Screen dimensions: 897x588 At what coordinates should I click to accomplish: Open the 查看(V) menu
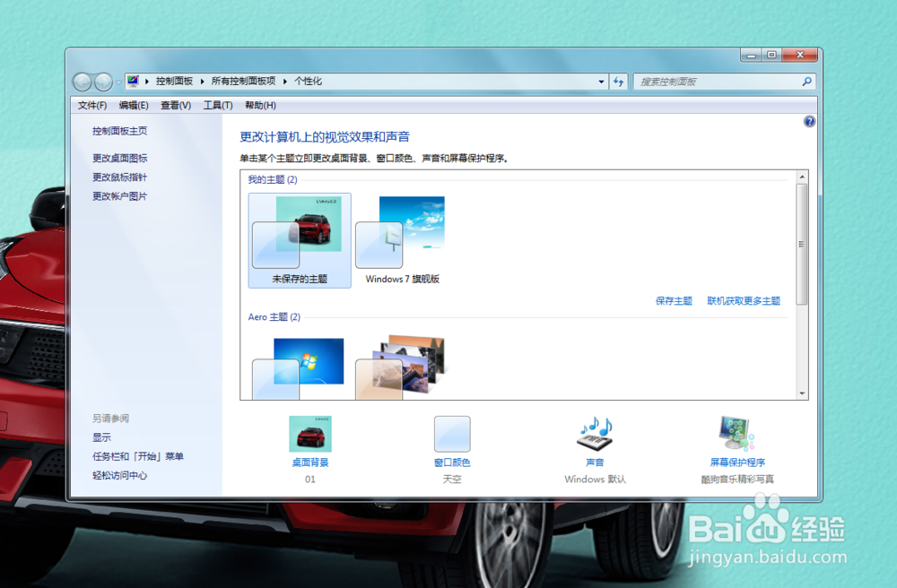tap(176, 105)
